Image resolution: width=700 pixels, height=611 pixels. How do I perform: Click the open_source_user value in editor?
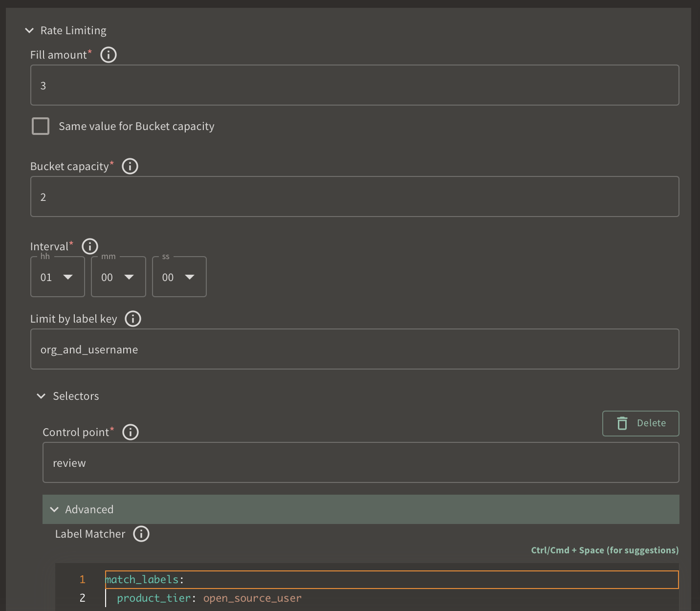[252, 598]
